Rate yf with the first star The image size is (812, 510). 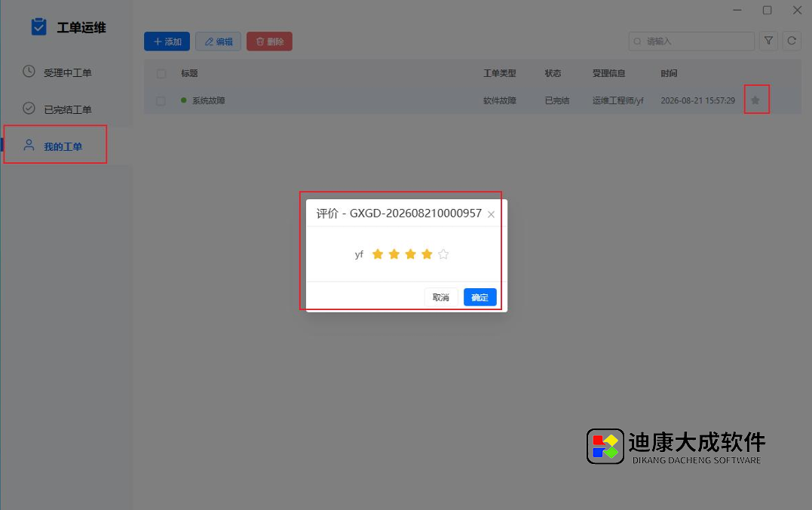click(378, 254)
